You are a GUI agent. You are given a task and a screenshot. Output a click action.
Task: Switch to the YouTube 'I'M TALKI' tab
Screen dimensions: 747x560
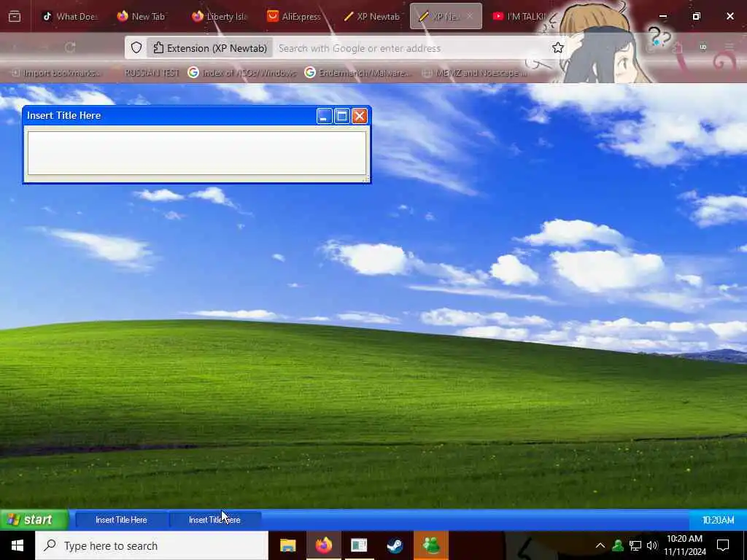point(519,16)
